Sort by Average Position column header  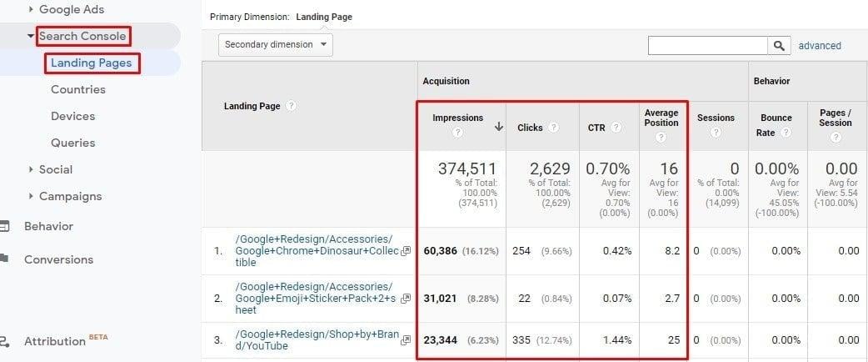coord(661,118)
